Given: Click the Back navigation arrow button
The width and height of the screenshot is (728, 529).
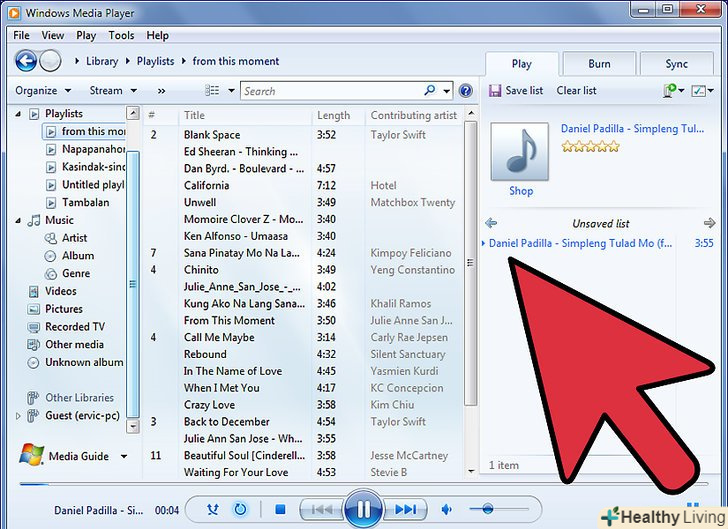Looking at the screenshot, I should click(25, 61).
